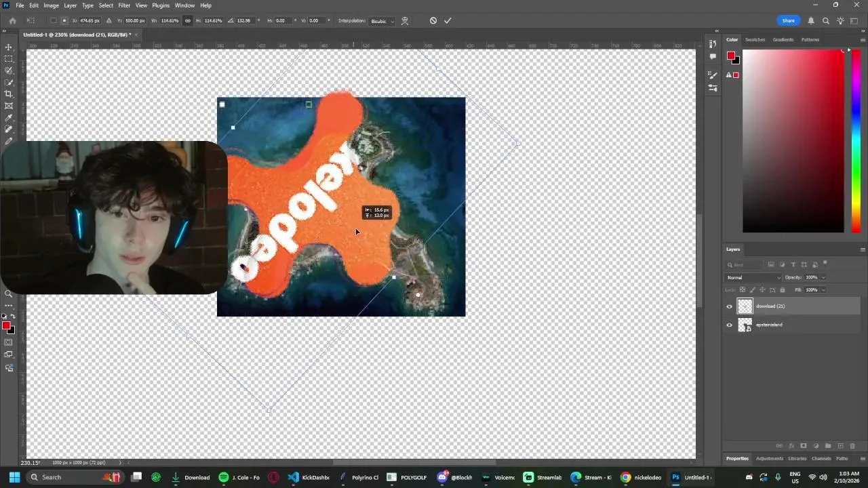Open the layer Kind filter dropdown
This screenshot has height=488, width=868.
(745, 264)
